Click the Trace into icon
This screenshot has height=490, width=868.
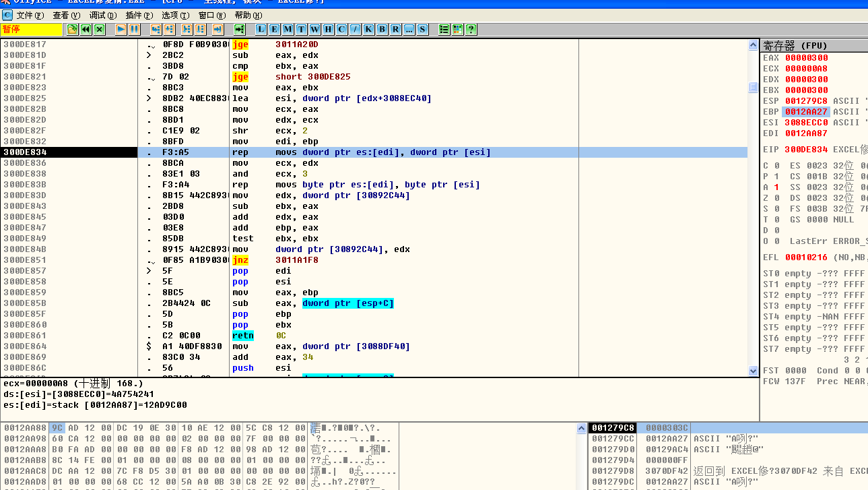[x=187, y=29]
